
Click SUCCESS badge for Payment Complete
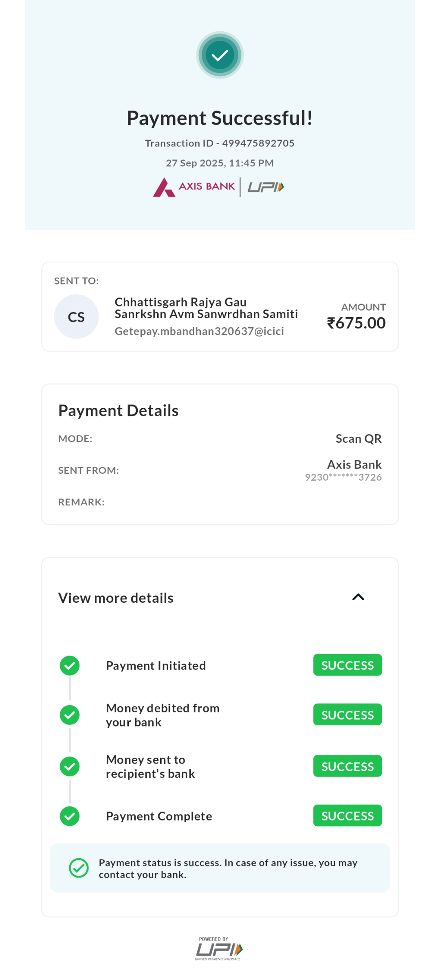(347, 816)
